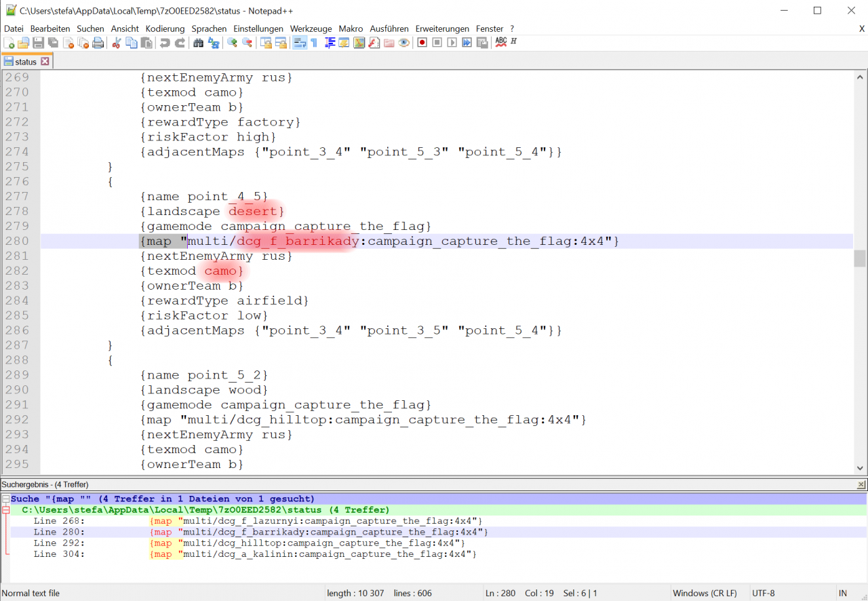Image resolution: width=868 pixels, height=601 pixels.
Task: Toggle show all characters pilcrow icon
Action: point(314,43)
